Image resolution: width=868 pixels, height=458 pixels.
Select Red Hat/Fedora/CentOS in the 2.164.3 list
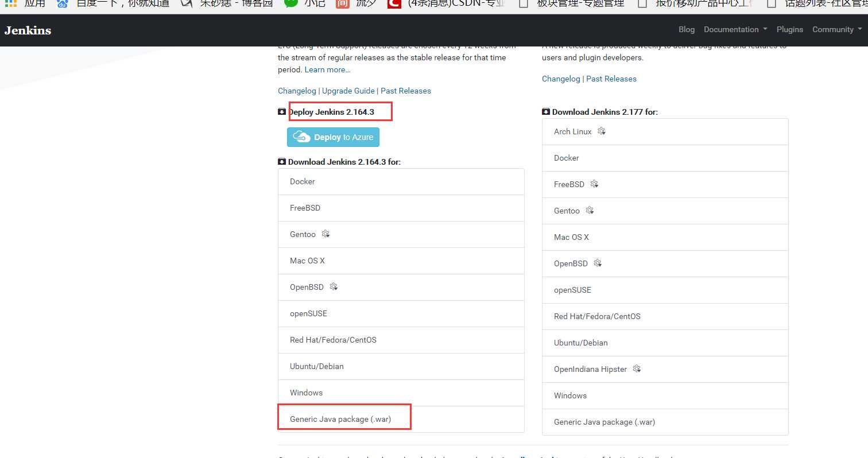(x=401, y=340)
